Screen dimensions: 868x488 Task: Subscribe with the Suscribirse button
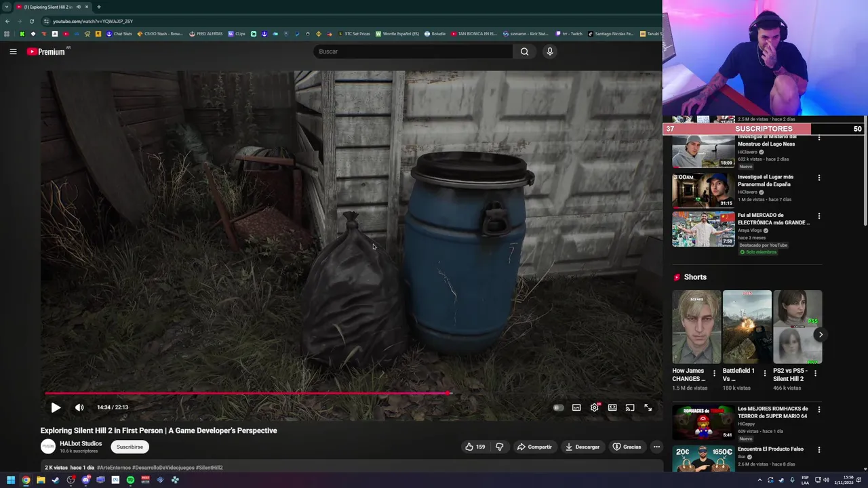coord(130,447)
